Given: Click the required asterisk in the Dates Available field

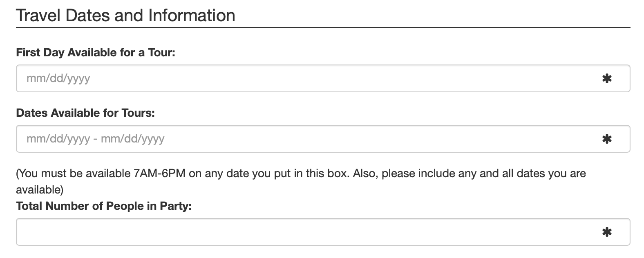Looking at the screenshot, I should [607, 139].
